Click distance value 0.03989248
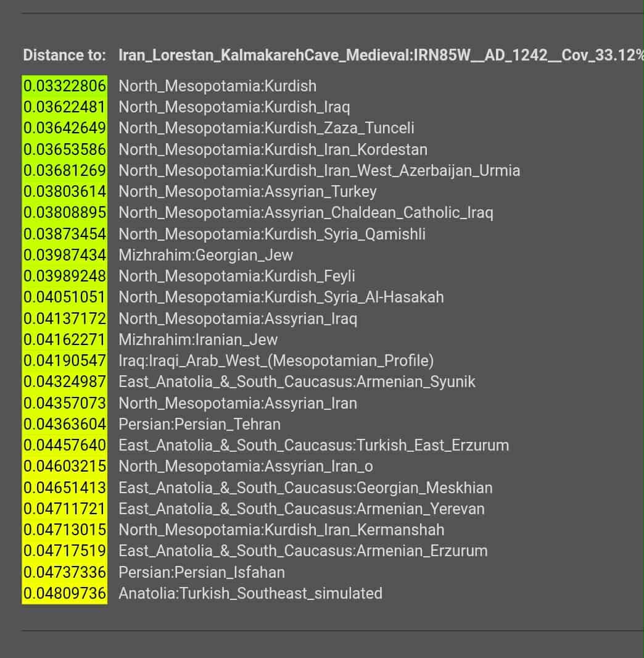The image size is (644, 658). pos(65,276)
